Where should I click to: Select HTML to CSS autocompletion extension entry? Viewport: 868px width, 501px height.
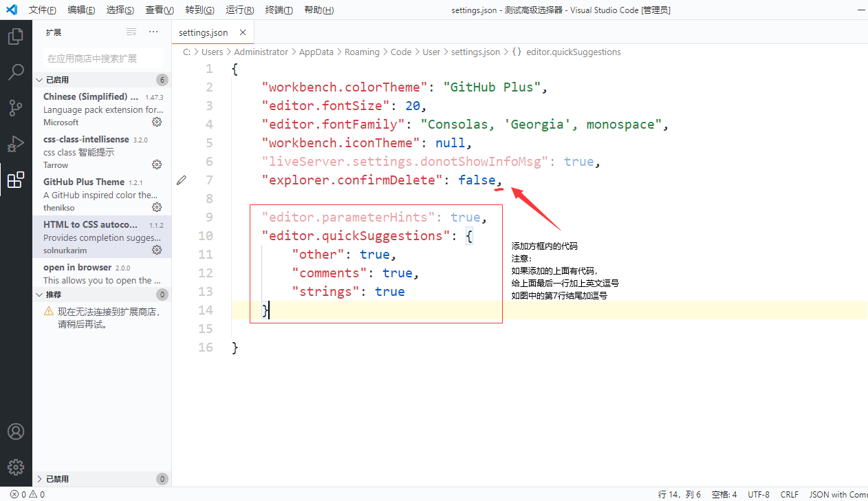[102, 237]
